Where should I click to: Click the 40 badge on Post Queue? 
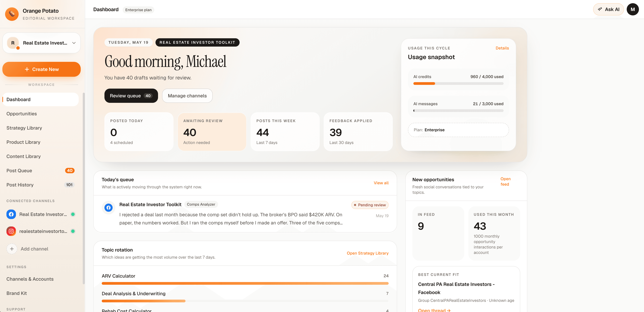click(x=70, y=171)
